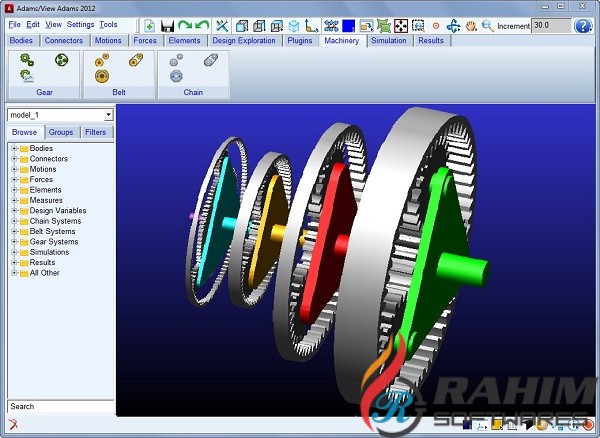600x438 pixels.
Task: Switch to the Connectors ribbon tab
Action: (x=64, y=41)
